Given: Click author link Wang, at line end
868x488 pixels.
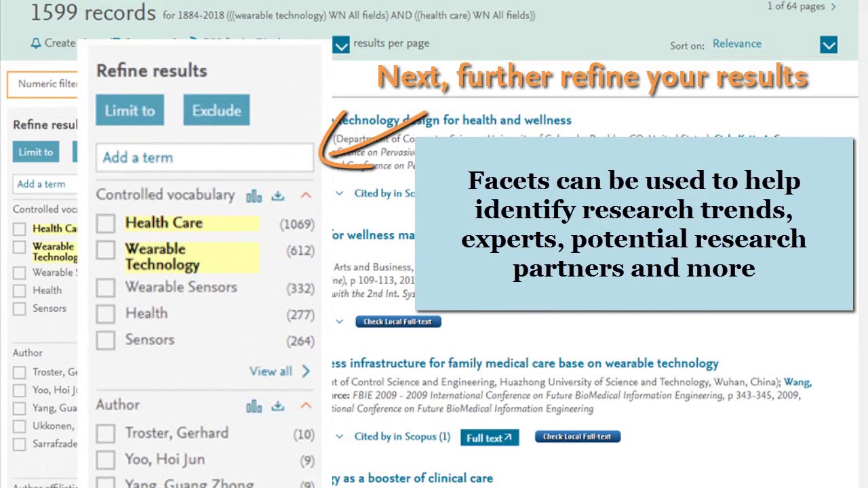Looking at the screenshot, I should [797, 382].
